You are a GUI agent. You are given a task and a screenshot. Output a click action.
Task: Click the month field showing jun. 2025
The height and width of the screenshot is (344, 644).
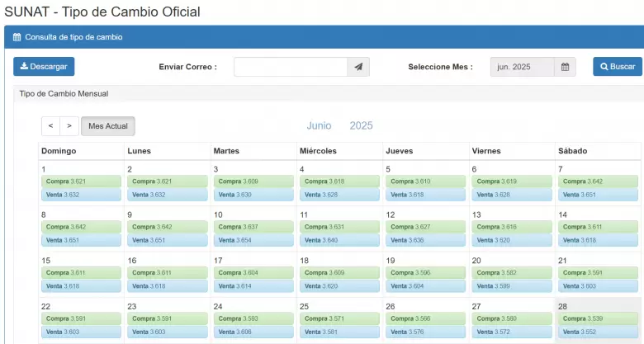pyautogui.click(x=522, y=67)
